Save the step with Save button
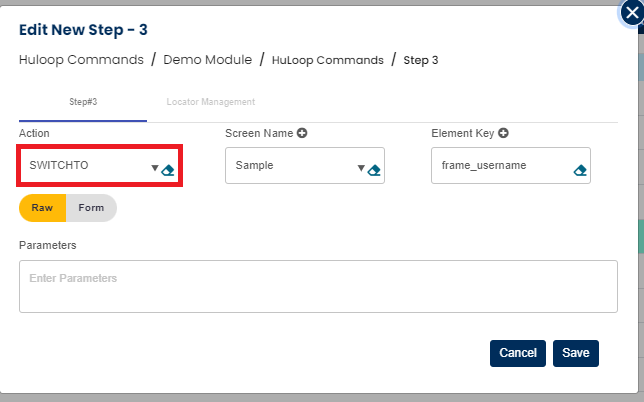644x402 pixels. pyautogui.click(x=575, y=353)
